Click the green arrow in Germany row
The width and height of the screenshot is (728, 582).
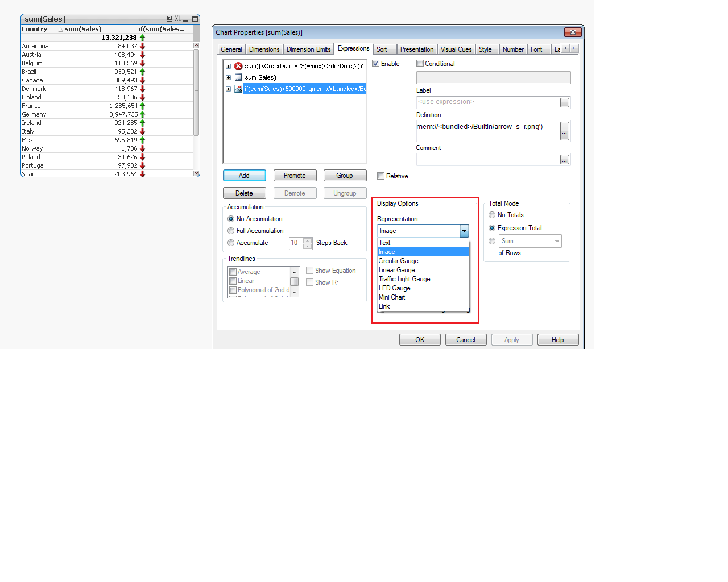point(143,114)
